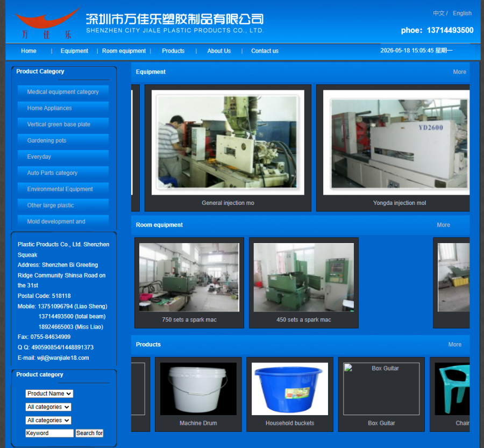
Task: Click the Postal Code: 518118 line
Action: coord(44,296)
